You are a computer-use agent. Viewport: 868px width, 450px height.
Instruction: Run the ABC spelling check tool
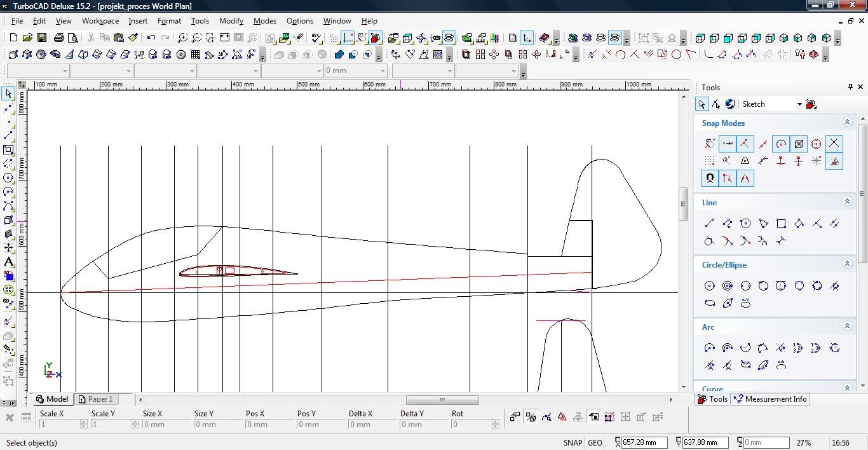[316, 38]
